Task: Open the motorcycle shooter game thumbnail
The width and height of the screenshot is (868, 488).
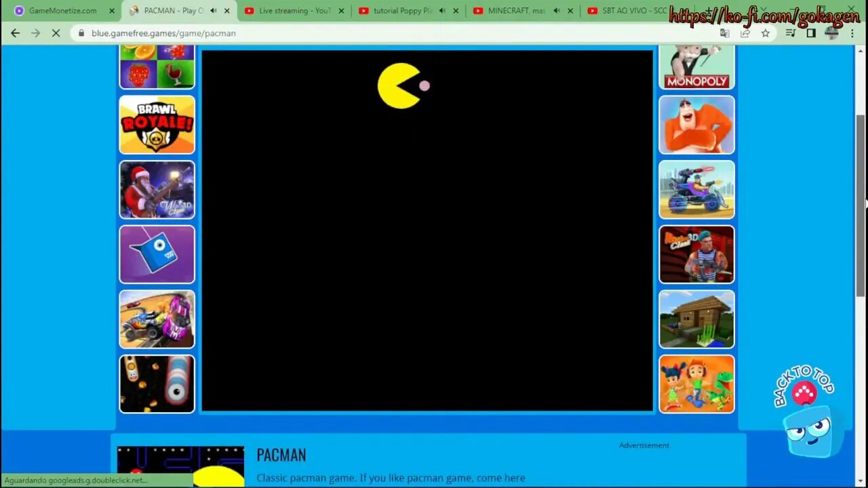Action: click(x=696, y=190)
